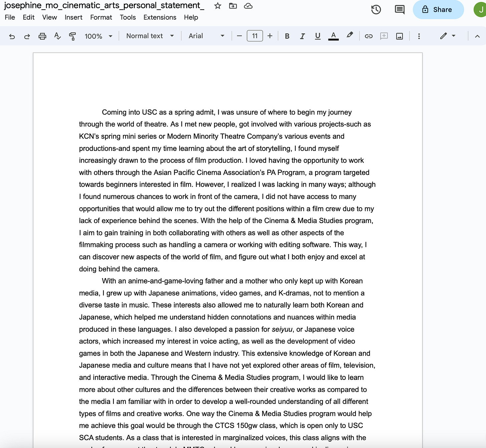This screenshot has height=448, width=486.
Task: Toggle bold formatting
Action: [287, 36]
